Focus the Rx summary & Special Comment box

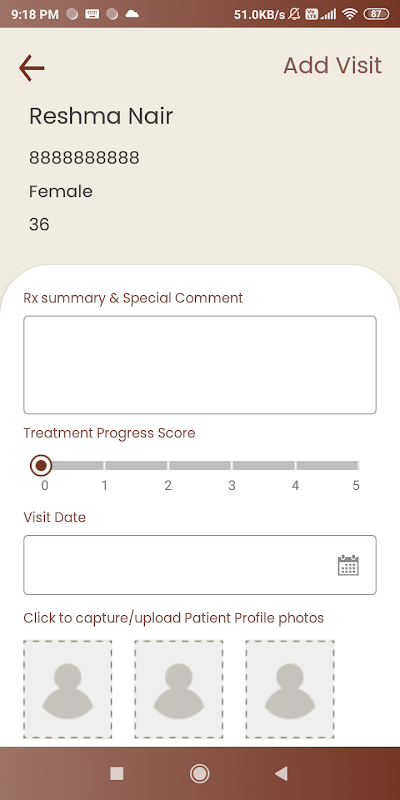point(200,365)
